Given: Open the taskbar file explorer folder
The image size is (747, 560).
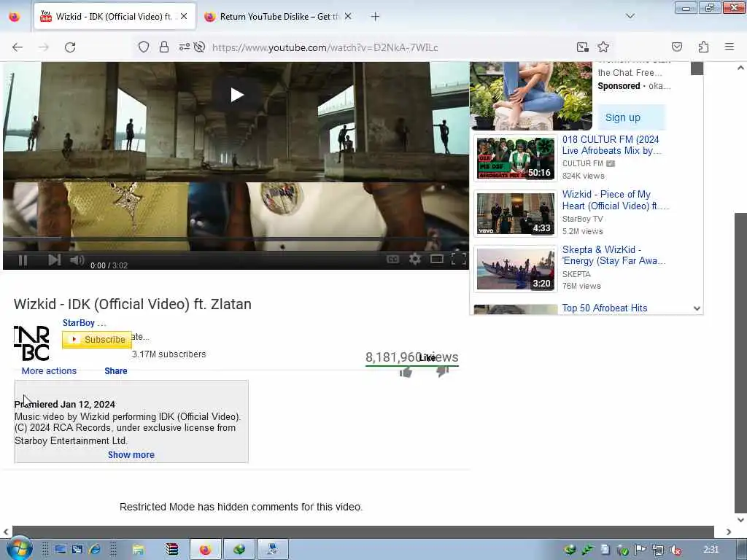Looking at the screenshot, I should (138, 550).
